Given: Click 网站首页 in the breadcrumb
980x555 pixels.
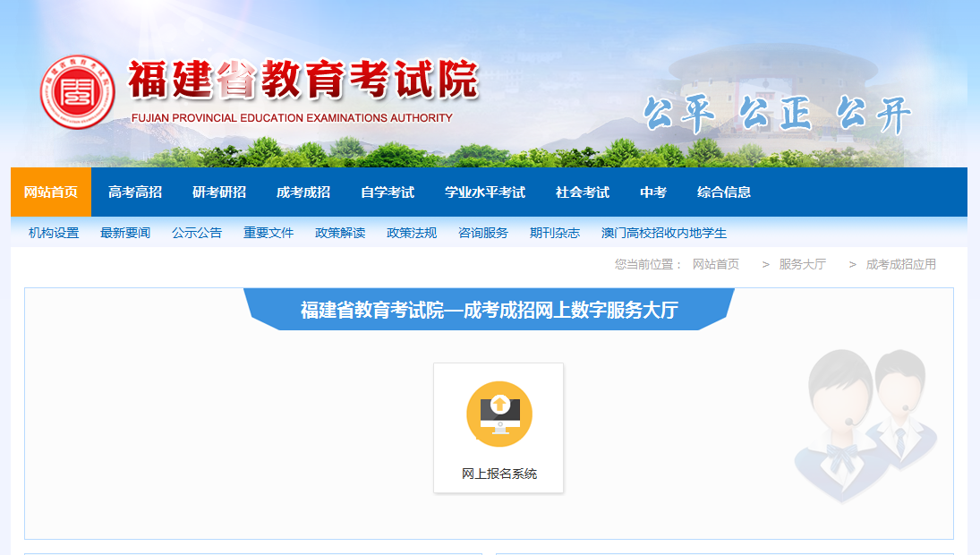Looking at the screenshot, I should (x=716, y=264).
